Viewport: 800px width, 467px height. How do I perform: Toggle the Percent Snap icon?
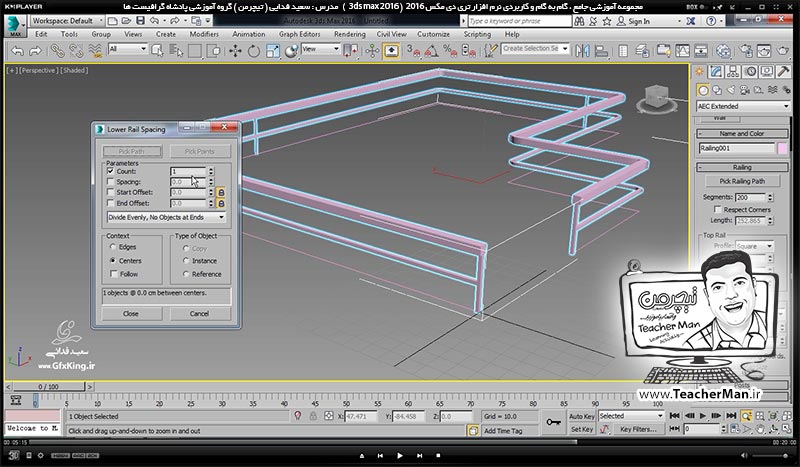(449, 51)
